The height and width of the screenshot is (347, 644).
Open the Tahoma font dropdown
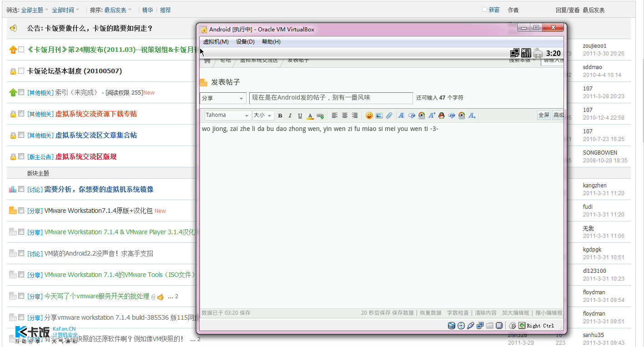[227, 116]
